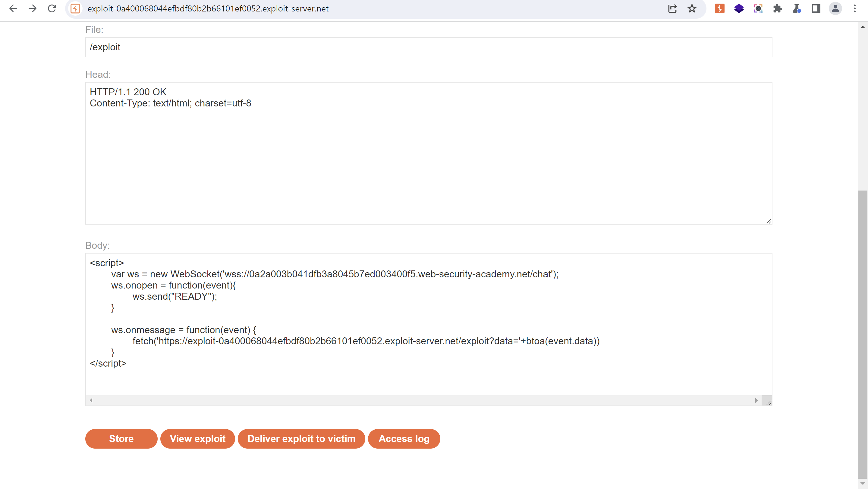Click the opening <script> tag
The image size is (868, 489).
[x=107, y=263]
